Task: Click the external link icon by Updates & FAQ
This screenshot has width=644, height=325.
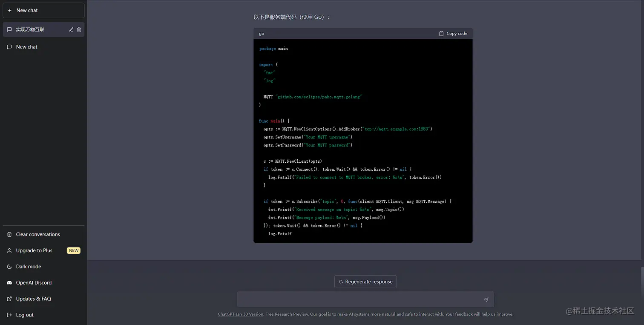Action: pos(9,299)
